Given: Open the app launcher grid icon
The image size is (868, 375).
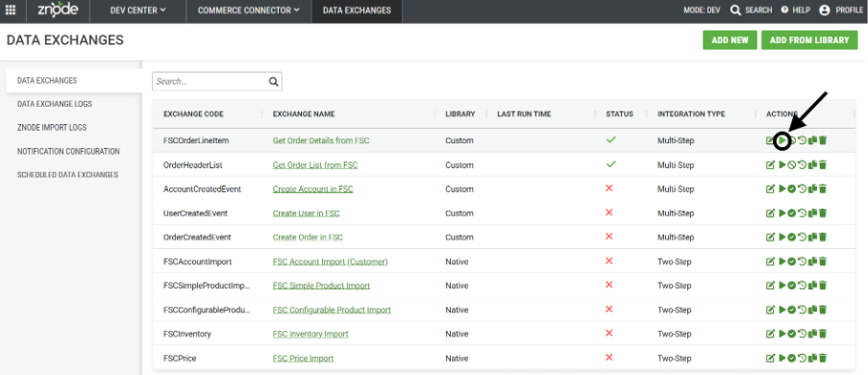Looking at the screenshot, I should coord(10,10).
